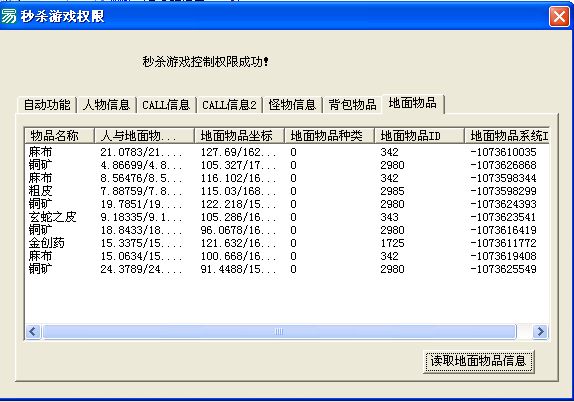Switch to CALL信息2 tab
Screen dimensions: 574x402
click(x=229, y=105)
